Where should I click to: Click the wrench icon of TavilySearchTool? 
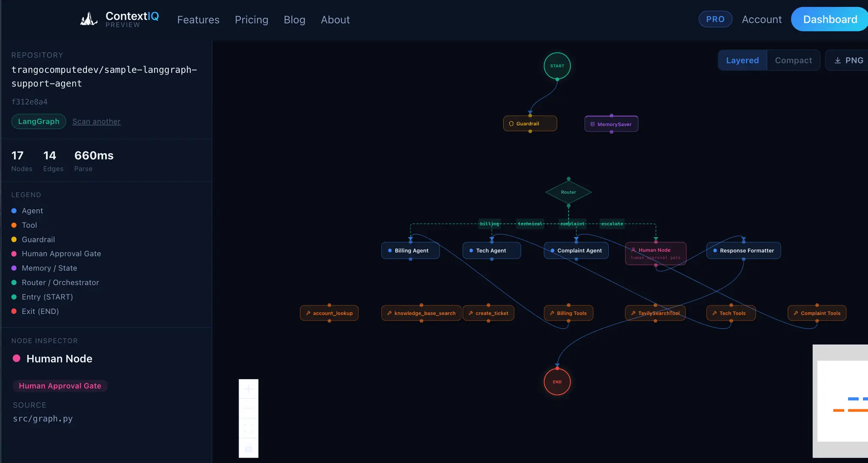coord(633,313)
